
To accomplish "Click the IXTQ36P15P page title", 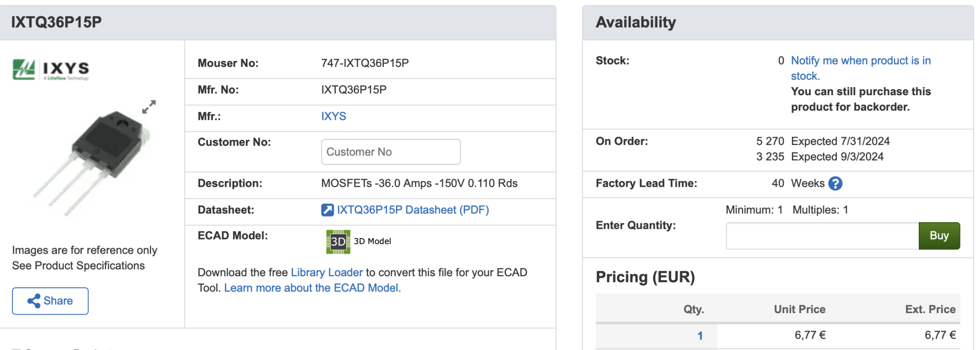I will 56,22.
